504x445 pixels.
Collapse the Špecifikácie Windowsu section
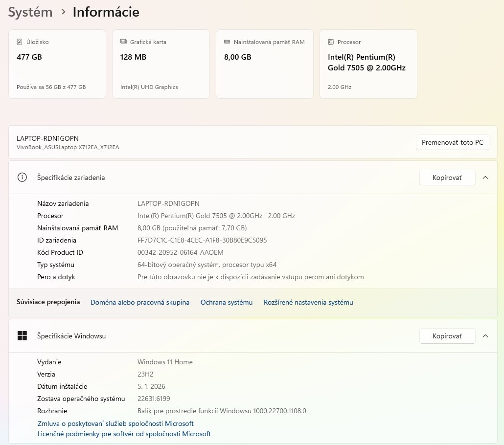485,336
